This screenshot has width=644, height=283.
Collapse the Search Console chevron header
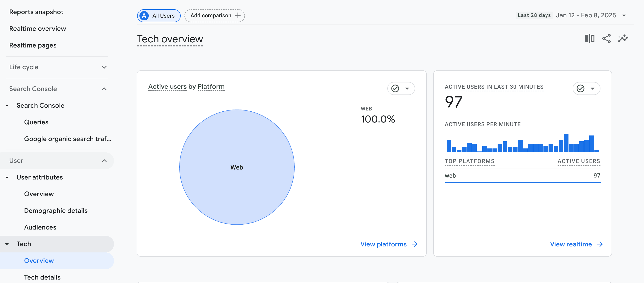(x=104, y=89)
